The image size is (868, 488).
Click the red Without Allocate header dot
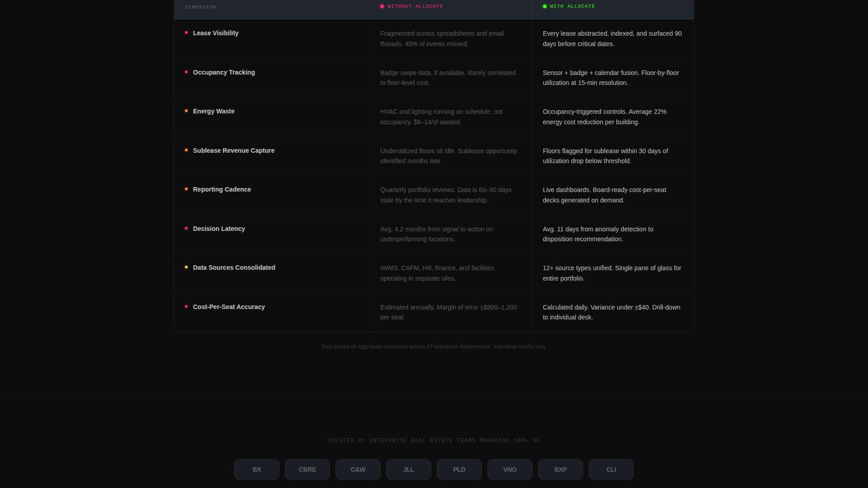382,6
